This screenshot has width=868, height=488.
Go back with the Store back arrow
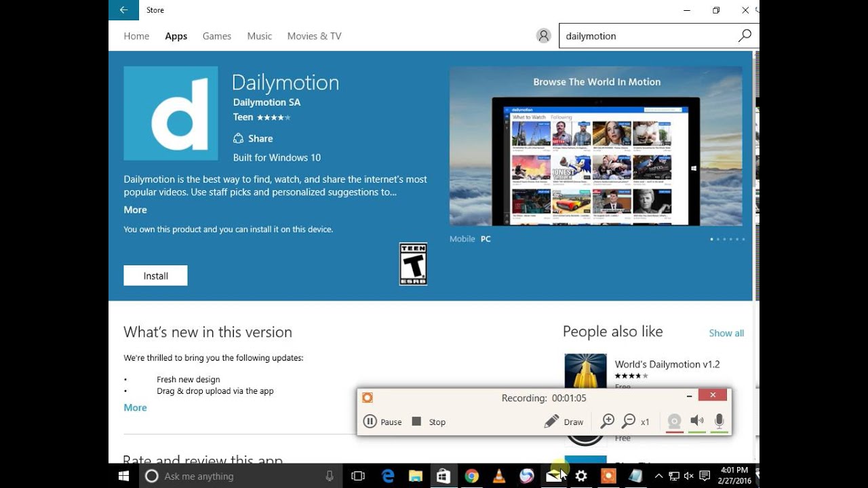click(123, 10)
